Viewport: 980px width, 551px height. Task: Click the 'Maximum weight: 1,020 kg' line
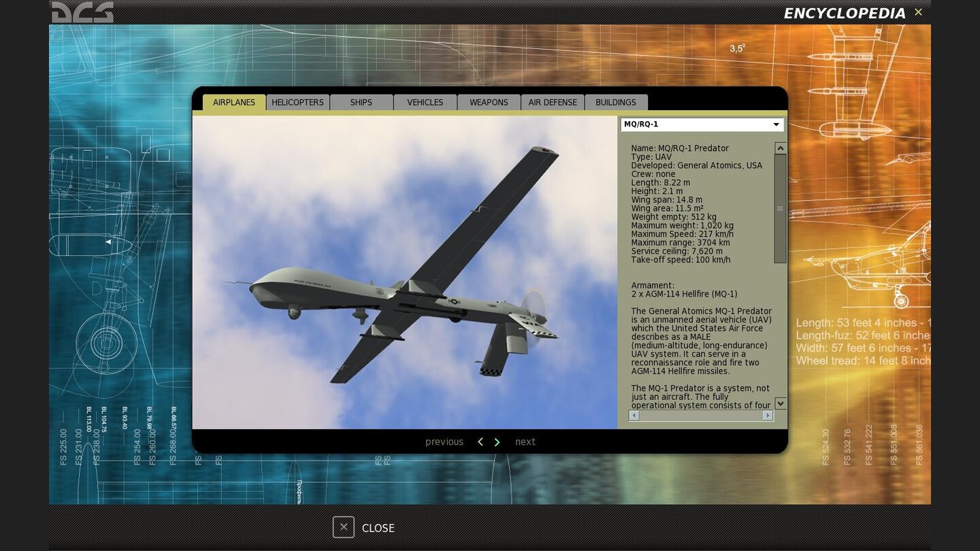click(683, 225)
